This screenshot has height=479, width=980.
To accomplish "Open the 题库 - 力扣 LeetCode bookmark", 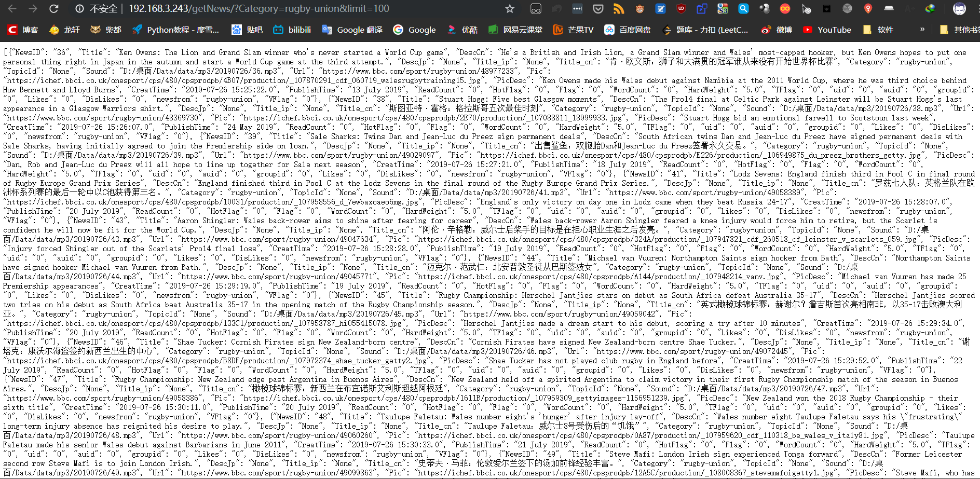I will click(705, 30).
